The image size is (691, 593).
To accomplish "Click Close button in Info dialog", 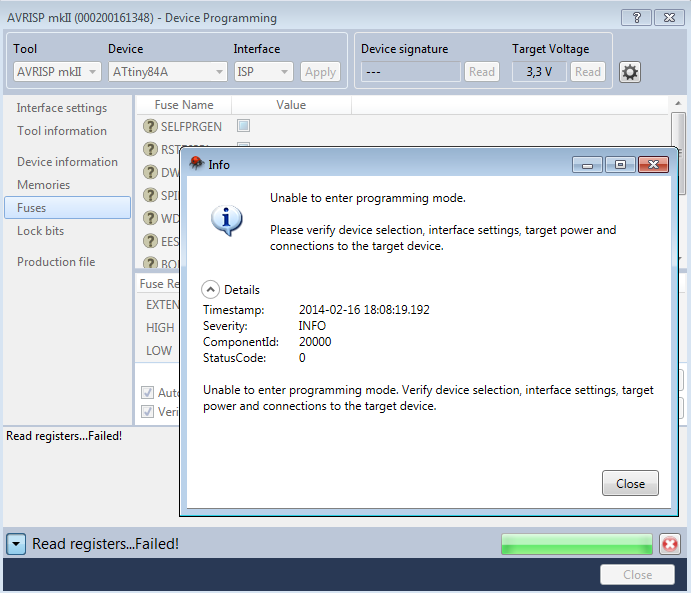I will pos(630,483).
